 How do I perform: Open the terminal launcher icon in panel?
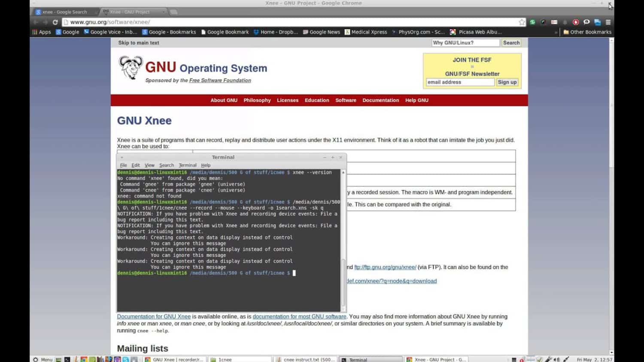coord(67,359)
